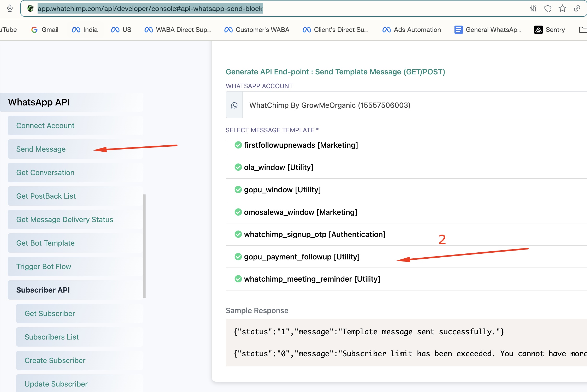The height and width of the screenshot is (392, 587).
Task: Open Get PostBack List in the sidebar
Action: 75,196
